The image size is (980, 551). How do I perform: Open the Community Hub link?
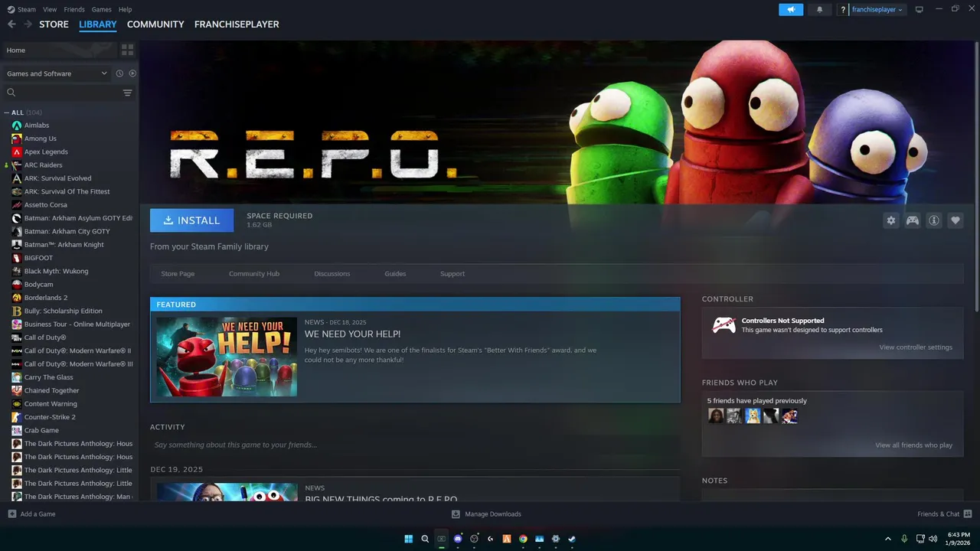coord(254,273)
